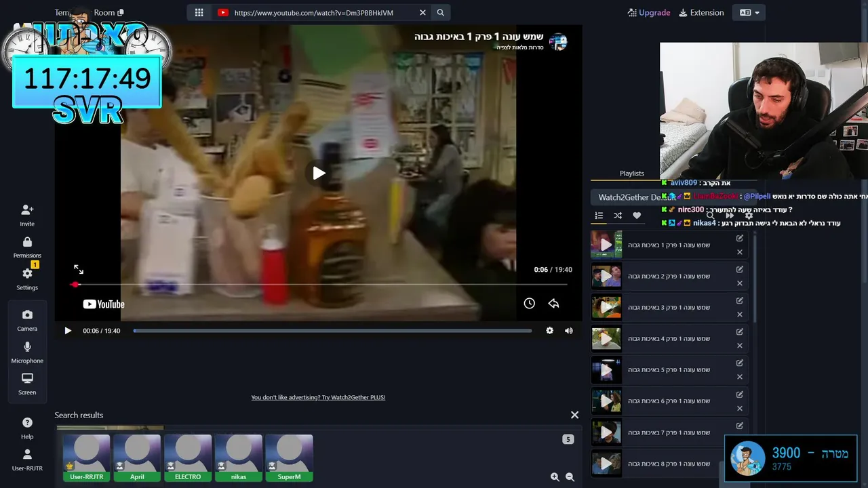Play playlist item פרק 4 thumbnail

(606, 338)
